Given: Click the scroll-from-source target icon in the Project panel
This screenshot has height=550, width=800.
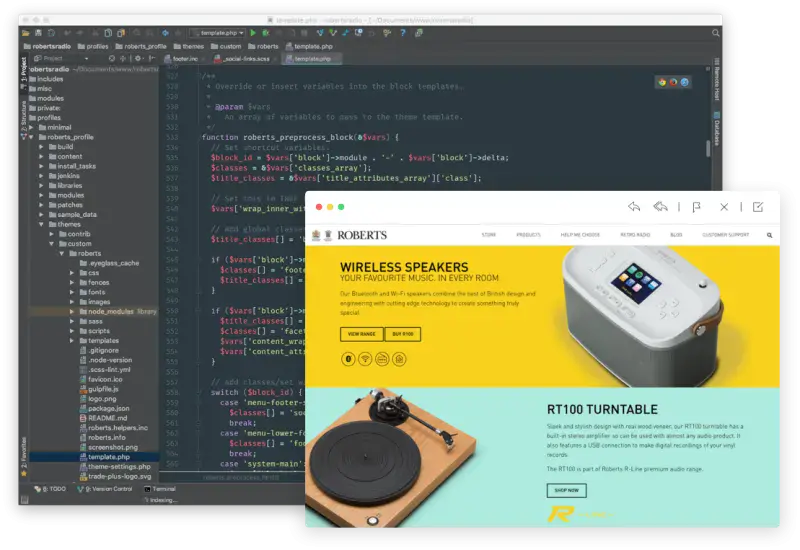Looking at the screenshot, I should point(112,59).
